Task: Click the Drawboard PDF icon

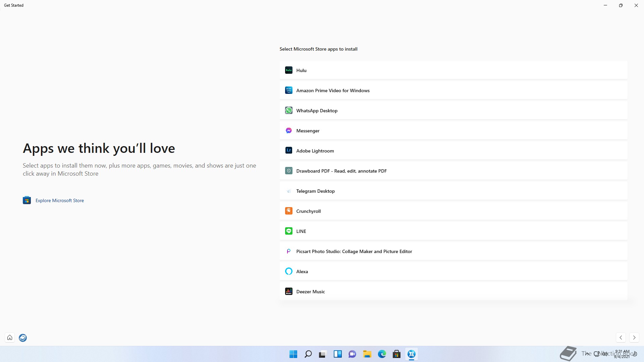Action: click(288, 171)
